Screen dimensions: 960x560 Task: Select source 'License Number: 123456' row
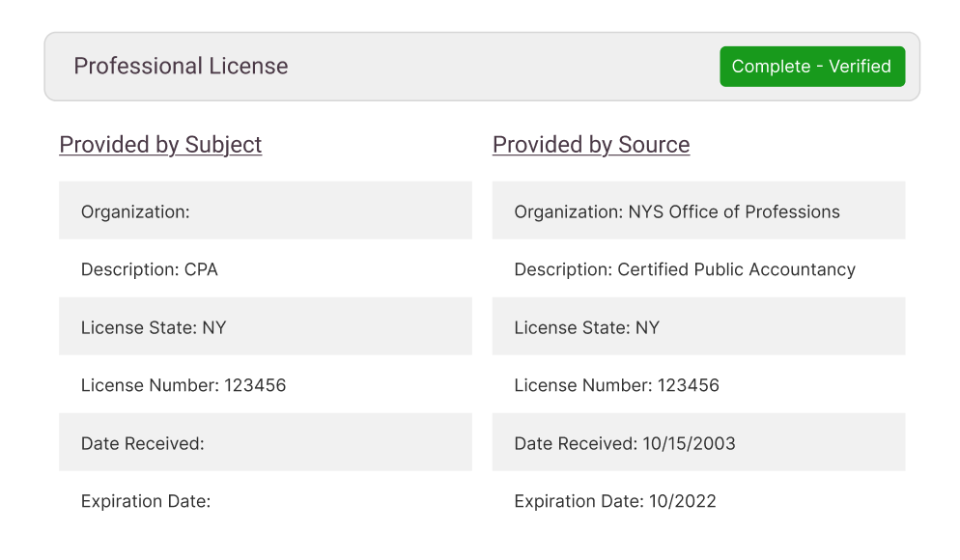(698, 384)
